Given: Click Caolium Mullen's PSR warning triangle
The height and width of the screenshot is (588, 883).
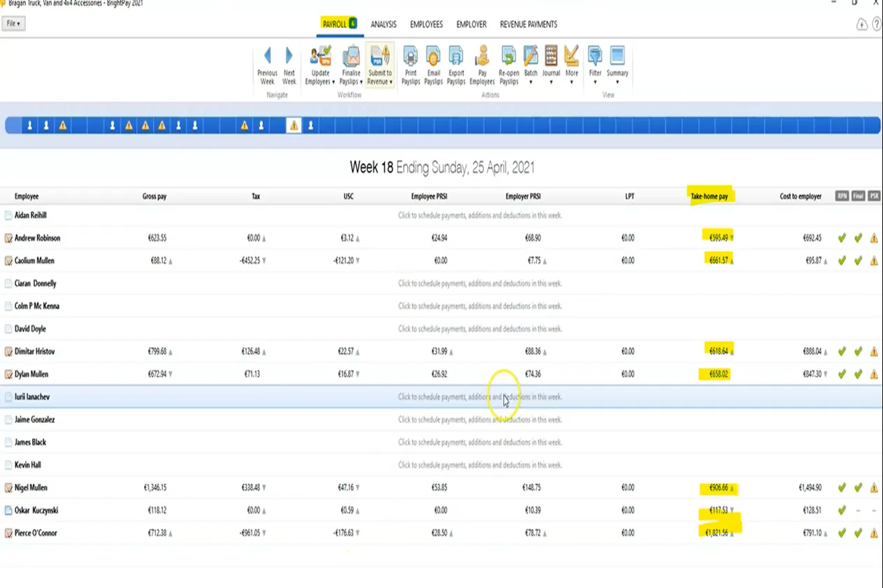Looking at the screenshot, I should click(x=874, y=261).
